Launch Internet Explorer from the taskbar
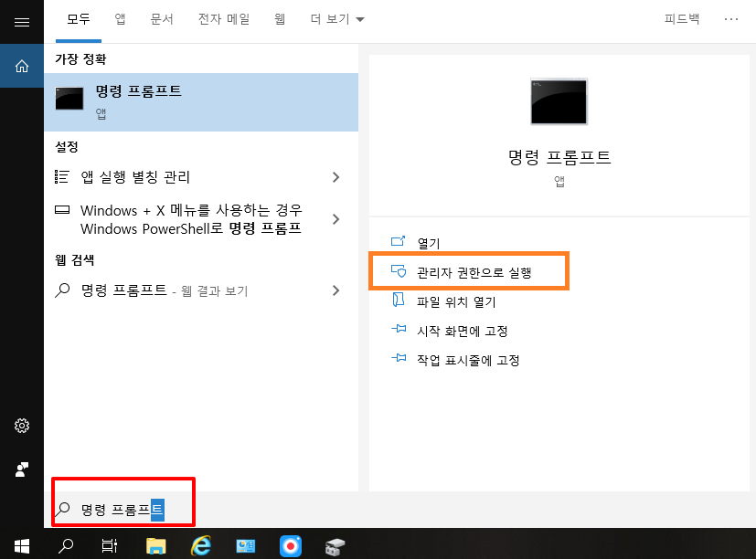756x559 pixels. click(201, 545)
